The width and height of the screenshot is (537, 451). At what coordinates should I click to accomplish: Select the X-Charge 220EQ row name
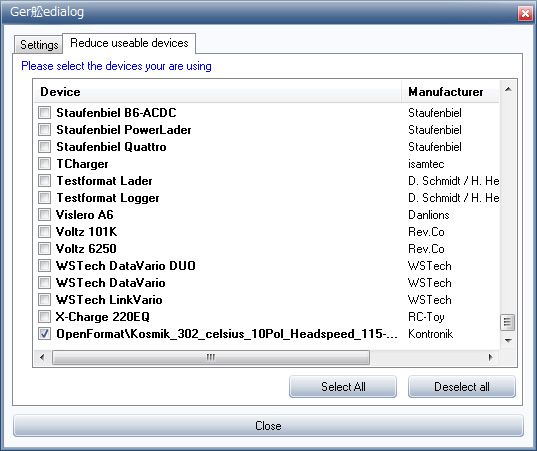103,317
